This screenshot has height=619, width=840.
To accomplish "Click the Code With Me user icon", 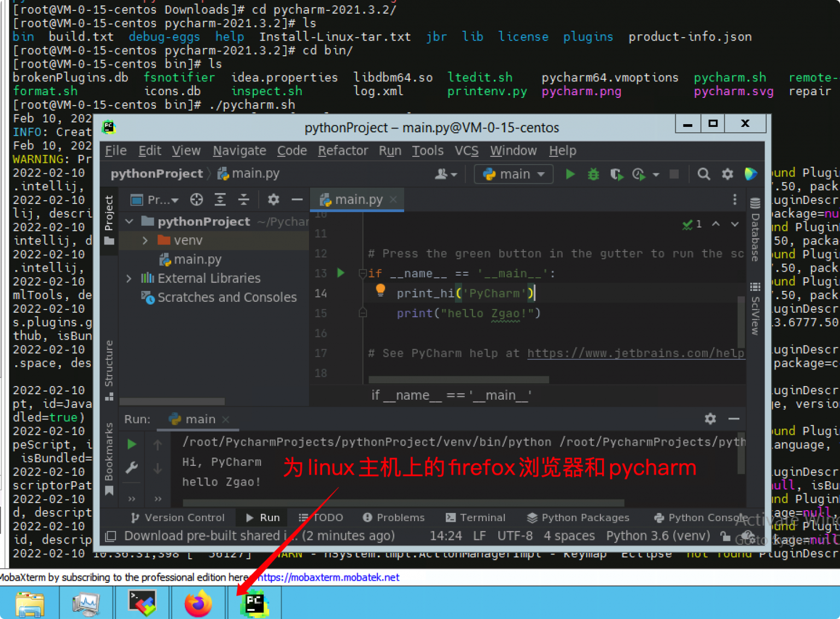I will tap(441, 174).
